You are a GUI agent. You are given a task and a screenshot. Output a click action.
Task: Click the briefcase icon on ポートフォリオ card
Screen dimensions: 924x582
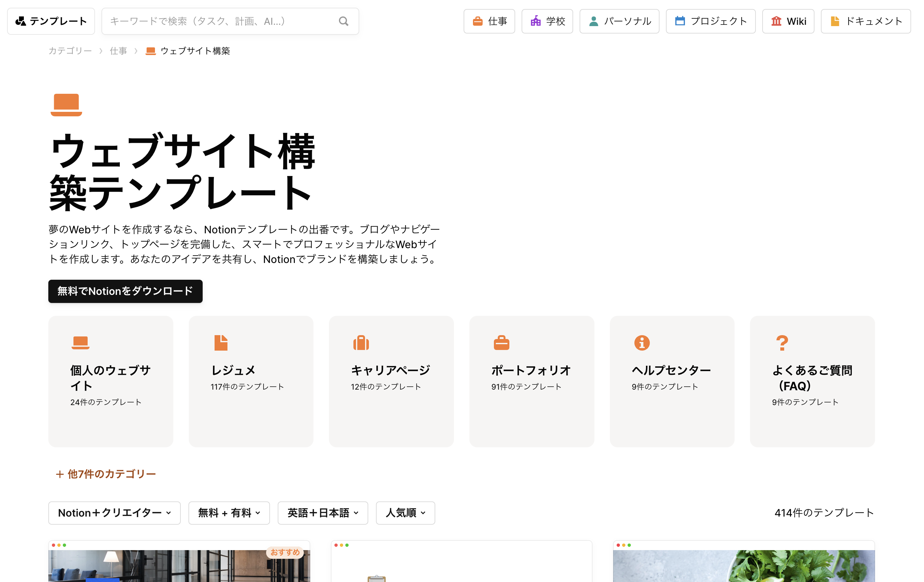coord(502,343)
